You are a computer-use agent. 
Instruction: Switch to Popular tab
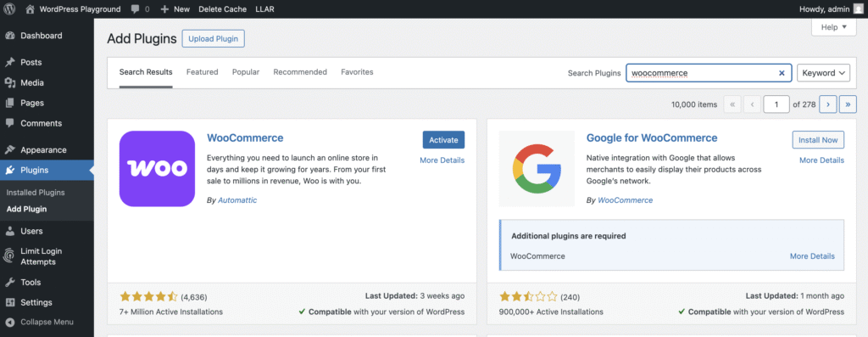(x=246, y=72)
